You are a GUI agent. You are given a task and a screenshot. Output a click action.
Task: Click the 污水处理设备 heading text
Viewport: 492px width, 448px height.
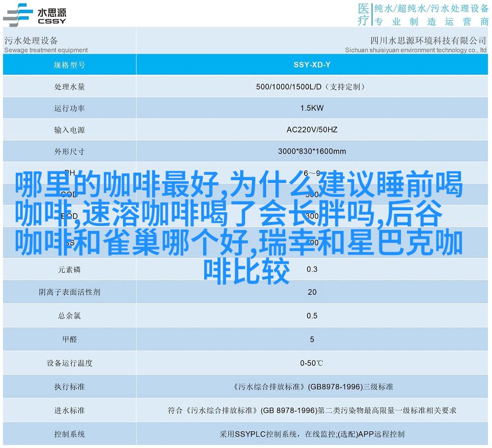(x=31, y=40)
